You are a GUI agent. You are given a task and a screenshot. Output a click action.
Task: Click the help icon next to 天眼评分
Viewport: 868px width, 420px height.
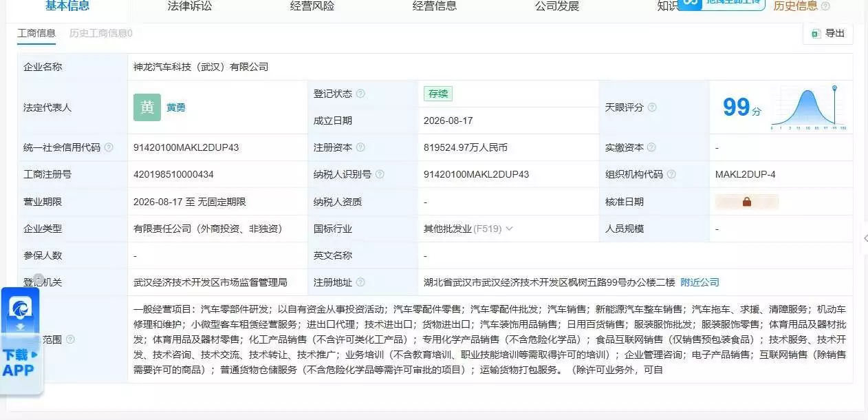[652, 107]
